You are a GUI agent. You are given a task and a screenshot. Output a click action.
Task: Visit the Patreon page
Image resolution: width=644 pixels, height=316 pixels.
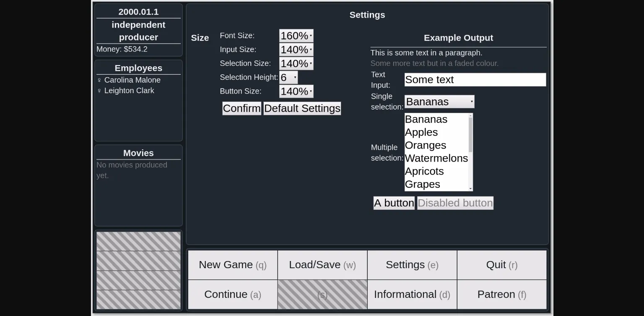501,294
